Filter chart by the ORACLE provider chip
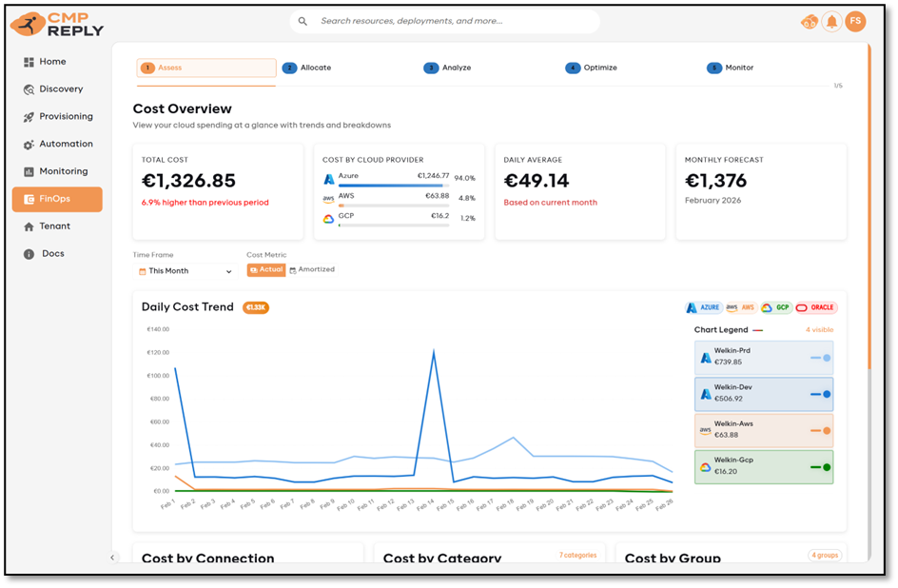The height and width of the screenshot is (588, 898). 815,307
